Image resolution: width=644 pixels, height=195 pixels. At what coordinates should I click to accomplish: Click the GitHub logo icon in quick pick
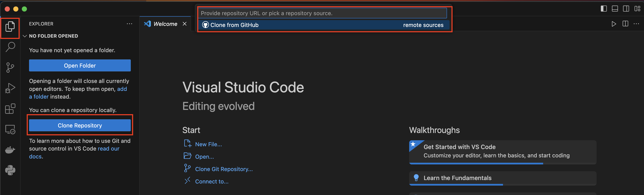coord(205,25)
